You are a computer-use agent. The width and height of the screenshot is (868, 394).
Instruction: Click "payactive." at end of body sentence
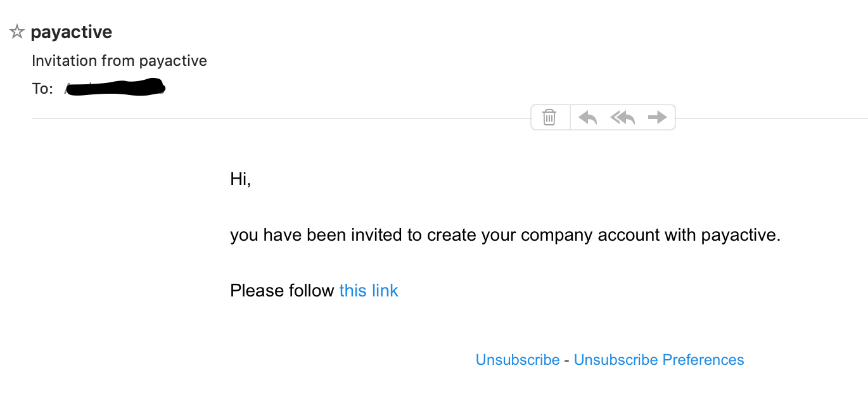click(x=741, y=235)
